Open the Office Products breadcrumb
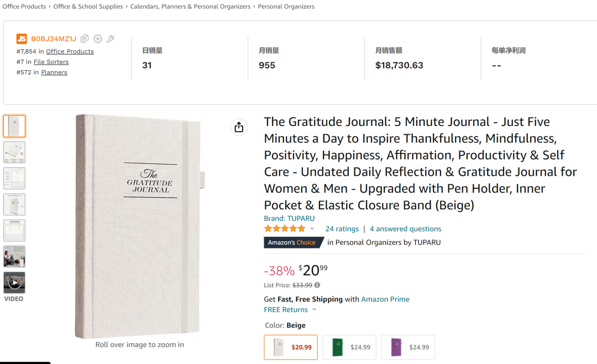 click(x=24, y=7)
